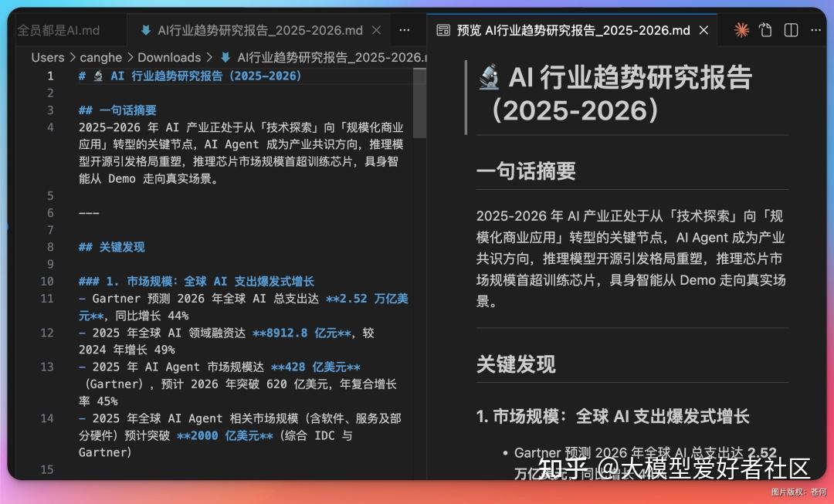Click the open changes icon in toolbar
Screen dimensions: 834x504
tap(766, 30)
